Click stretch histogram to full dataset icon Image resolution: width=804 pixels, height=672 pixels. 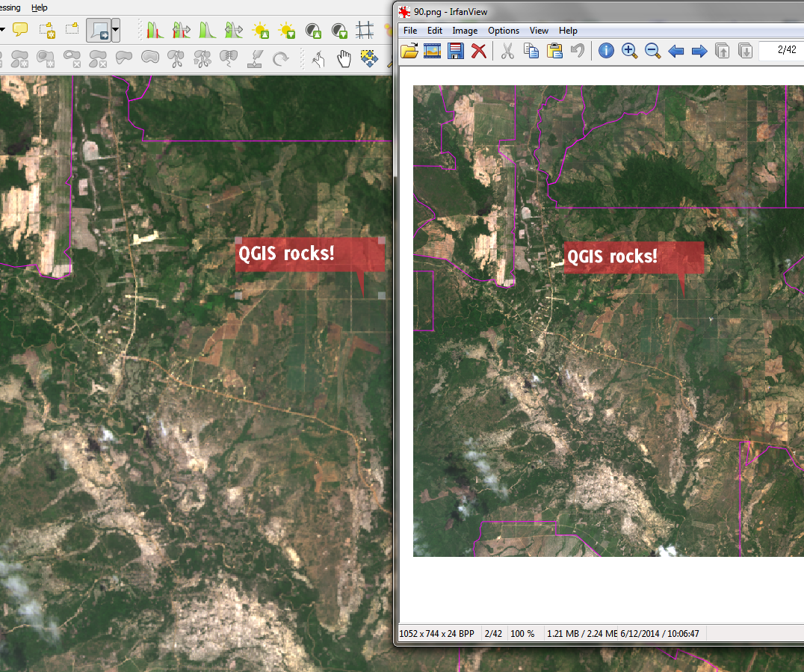tap(234, 30)
